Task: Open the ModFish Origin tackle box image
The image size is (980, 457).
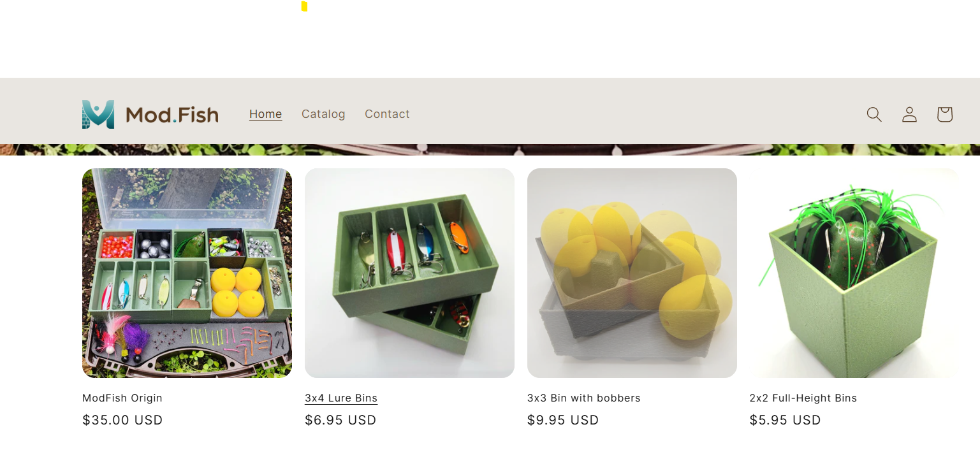Action: tap(187, 273)
